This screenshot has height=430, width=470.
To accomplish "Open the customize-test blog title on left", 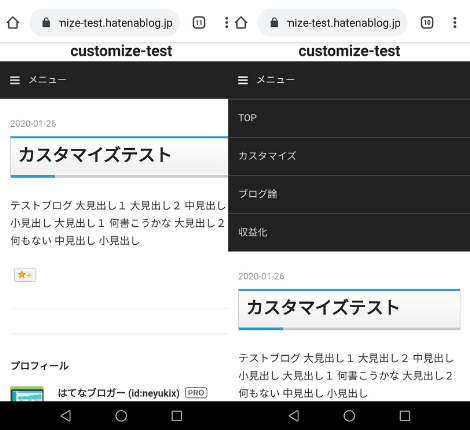I will (121, 51).
